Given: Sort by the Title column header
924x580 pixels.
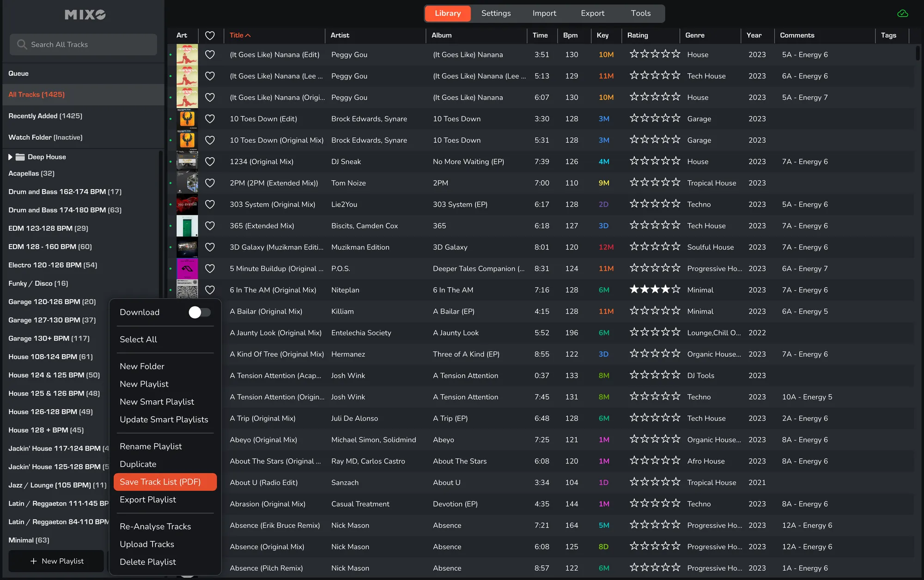Looking at the screenshot, I should [237, 35].
